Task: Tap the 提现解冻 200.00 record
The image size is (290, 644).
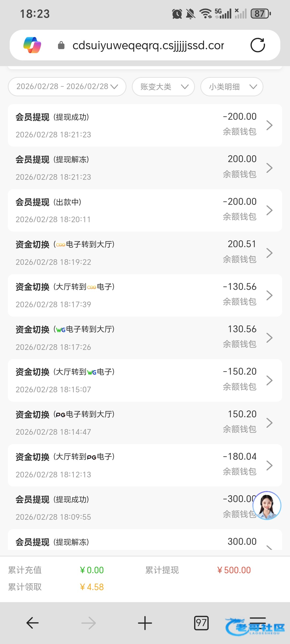Action: 145,168
